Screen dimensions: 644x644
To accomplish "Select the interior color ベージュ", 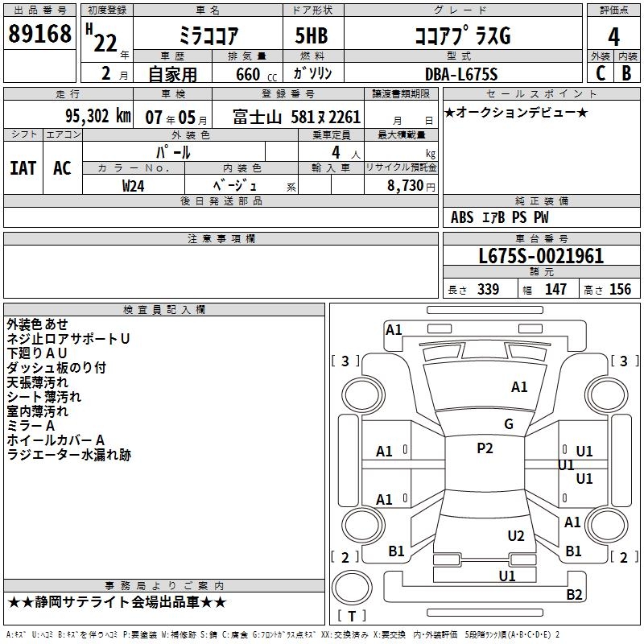I will pyautogui.click(x=235, y=185).
